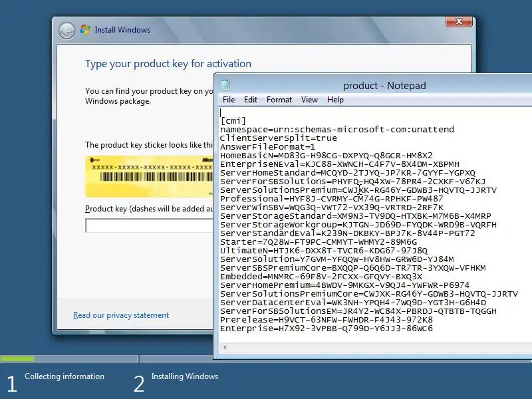Click the ServerSolutionsPremium=CWJXK line
Viewport: 532px width, 399px height.
tap(358, 190)
